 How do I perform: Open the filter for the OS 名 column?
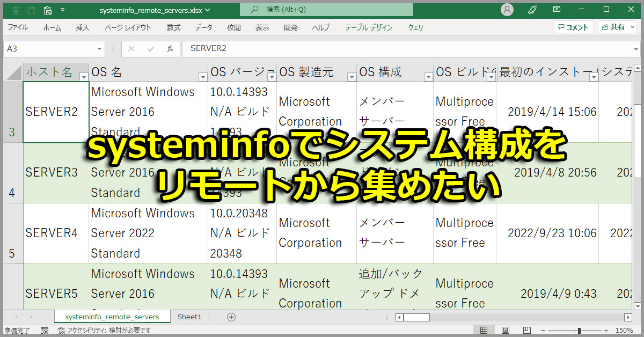pos(203,77)
